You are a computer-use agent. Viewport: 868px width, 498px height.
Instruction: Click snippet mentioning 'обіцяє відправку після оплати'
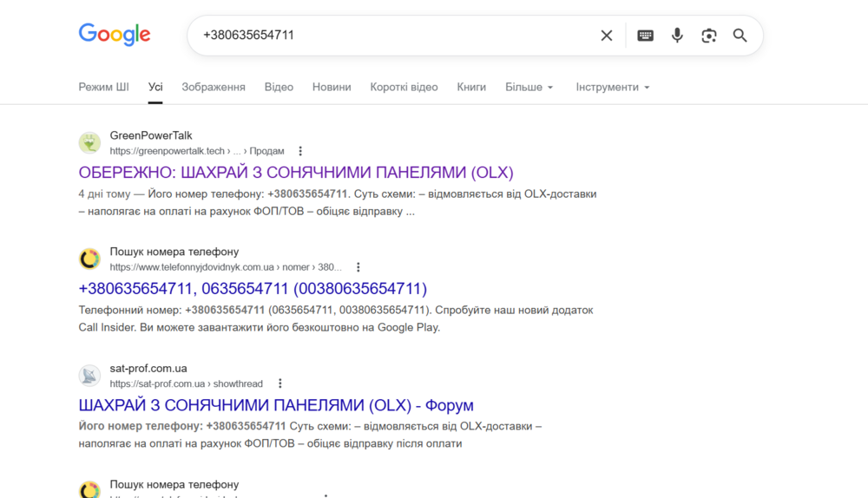[x=310, y=435]
